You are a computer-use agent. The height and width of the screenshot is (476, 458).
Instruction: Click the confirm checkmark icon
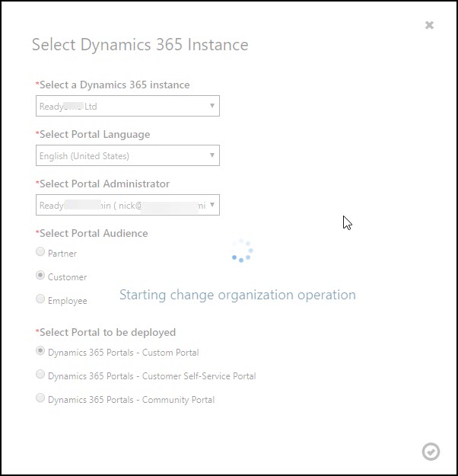pyautogui.click(x=431, y=452)
